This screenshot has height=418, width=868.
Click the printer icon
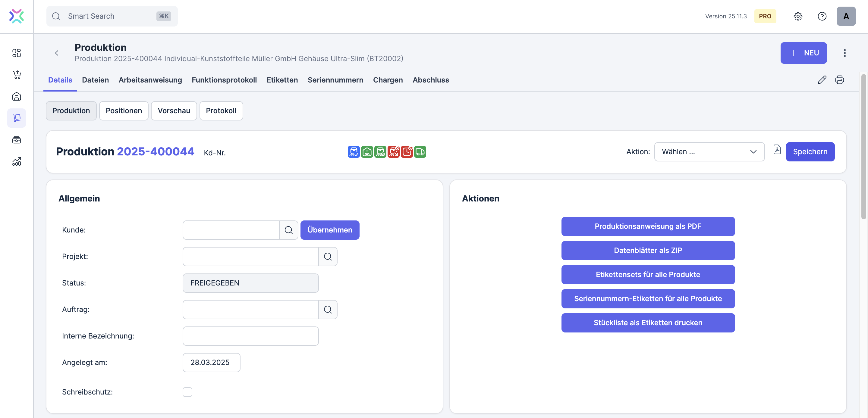click(x=839, y=80)
